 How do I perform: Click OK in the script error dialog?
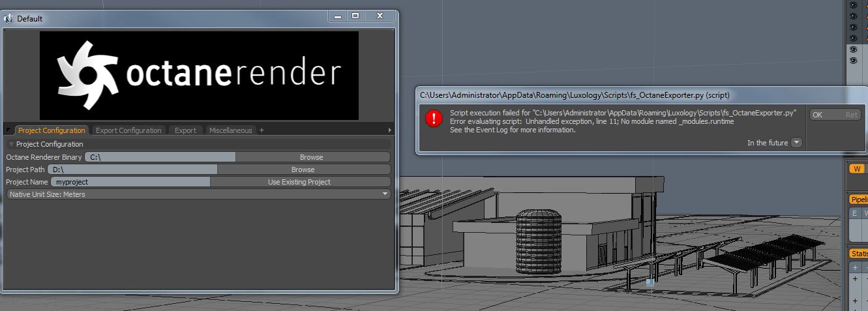click(x=835, y=115)
